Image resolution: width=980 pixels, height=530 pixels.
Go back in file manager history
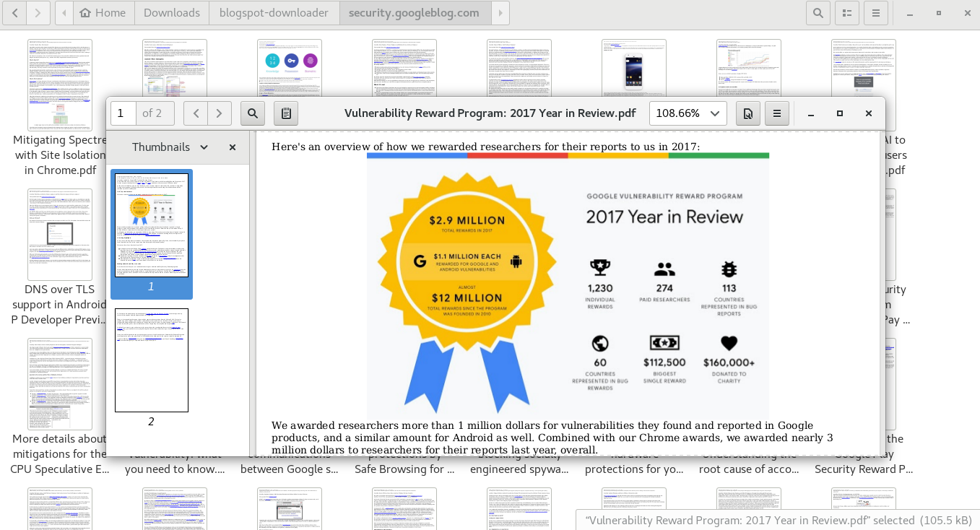point(16,13)
